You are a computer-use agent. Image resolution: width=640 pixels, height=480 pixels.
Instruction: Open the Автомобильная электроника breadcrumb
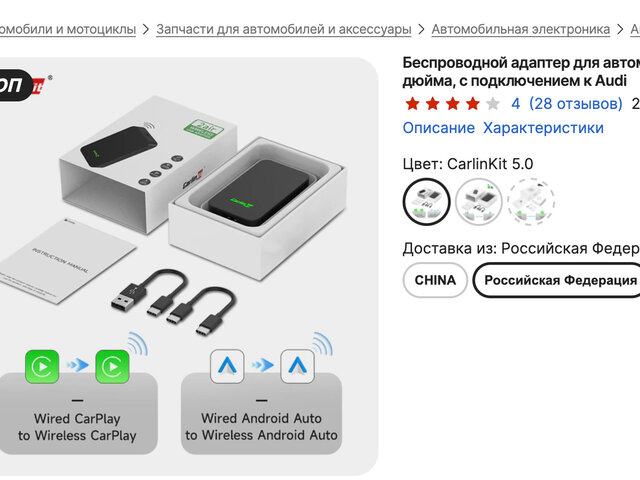point(521,29)
